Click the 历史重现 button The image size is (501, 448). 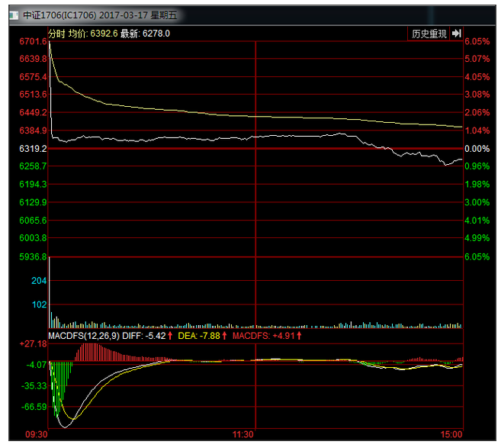tap(429, 34)
